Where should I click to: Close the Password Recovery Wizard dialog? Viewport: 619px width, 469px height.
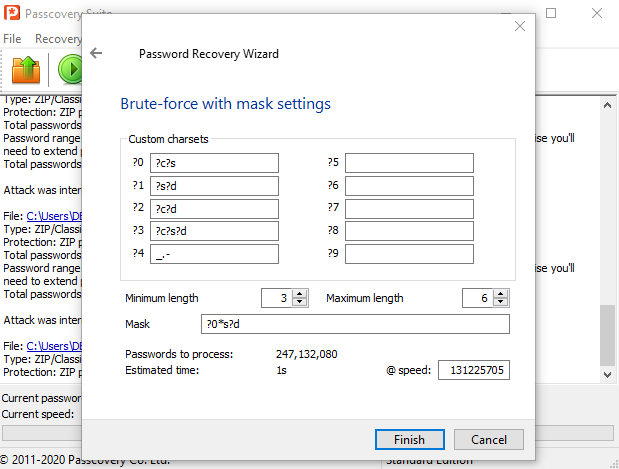coord(520,26)
